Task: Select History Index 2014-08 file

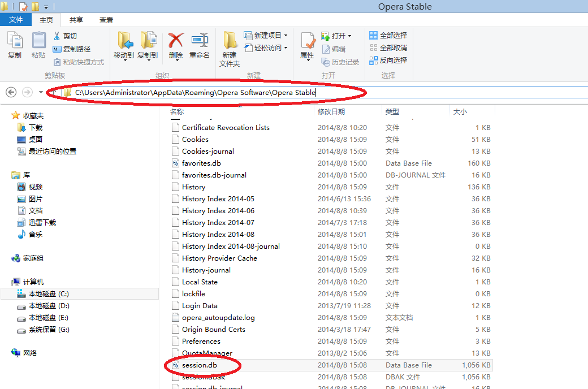Action: (218, 235)
